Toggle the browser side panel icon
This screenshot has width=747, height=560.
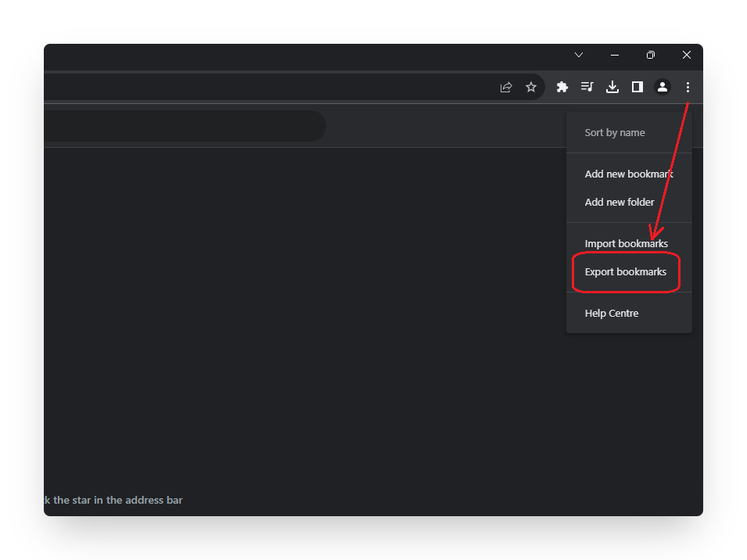tap(637, 87)
